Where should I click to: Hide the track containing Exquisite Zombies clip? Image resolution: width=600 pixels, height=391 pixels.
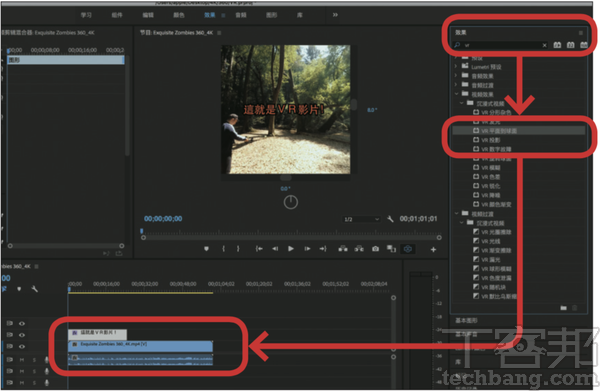tap(22, 347)
